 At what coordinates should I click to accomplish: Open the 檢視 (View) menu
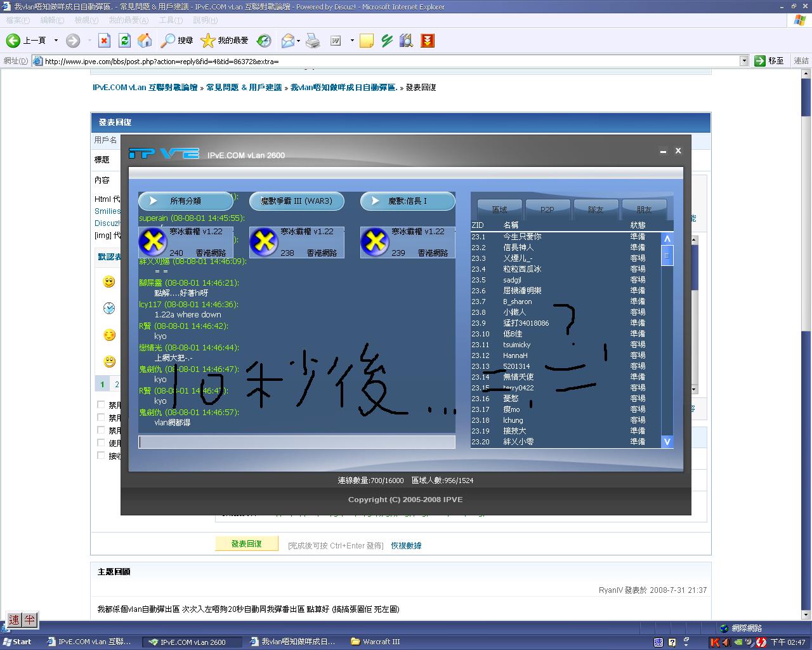click(86, 20)
